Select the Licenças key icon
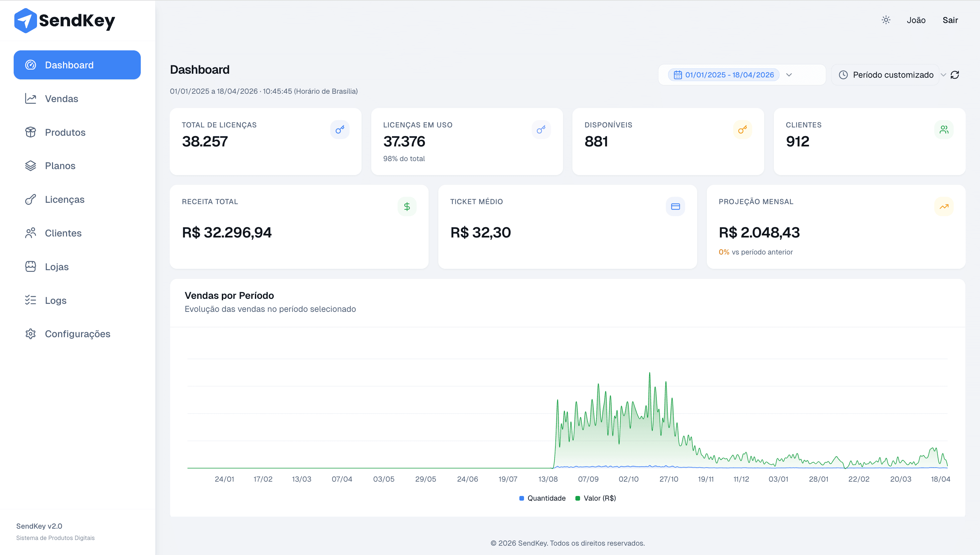Image resolution: width=980 pixels, height=555 pixels. 30,199
